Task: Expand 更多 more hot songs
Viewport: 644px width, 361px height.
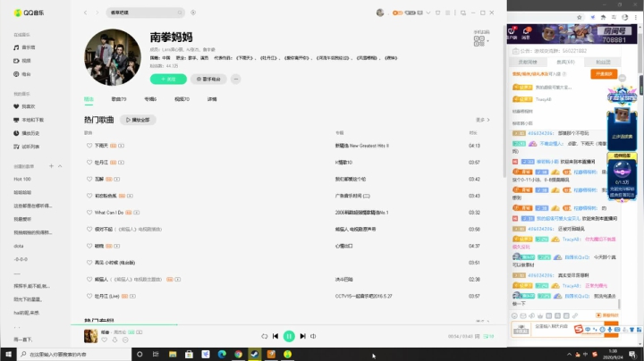Action: tap(483, 120)
